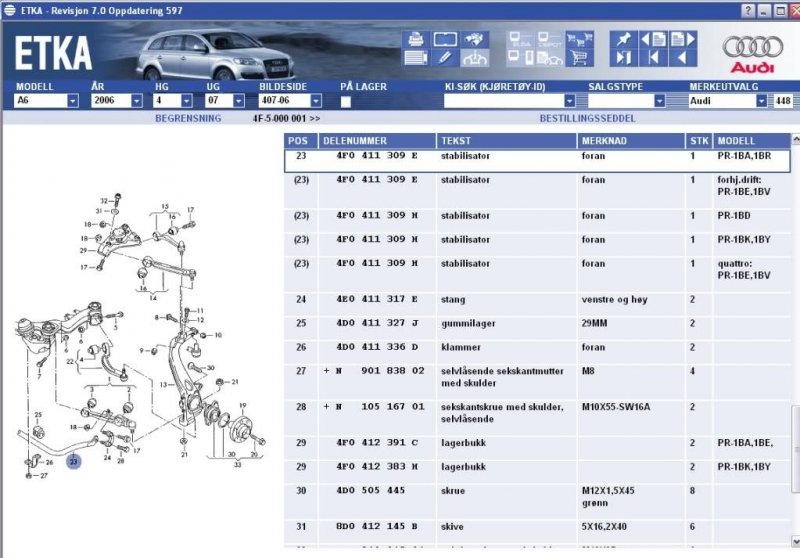The width and height of the screenshot is (800, 558).
Task: Click the KI-søk vehicle ID input field
Action: point(503,101)
